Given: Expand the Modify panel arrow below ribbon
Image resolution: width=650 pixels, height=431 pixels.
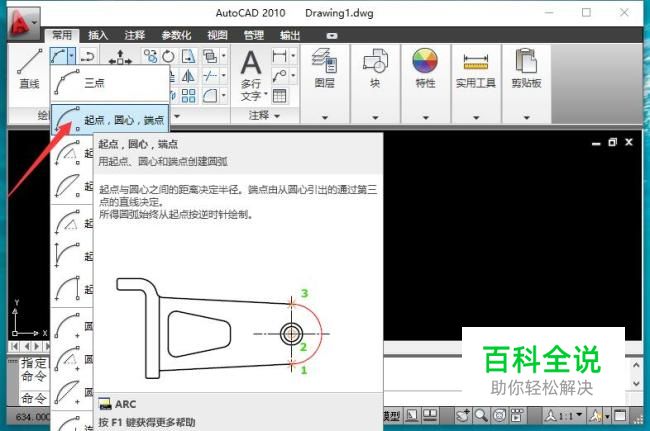Looking at the screenshot, I should click(x=177, y=116).
